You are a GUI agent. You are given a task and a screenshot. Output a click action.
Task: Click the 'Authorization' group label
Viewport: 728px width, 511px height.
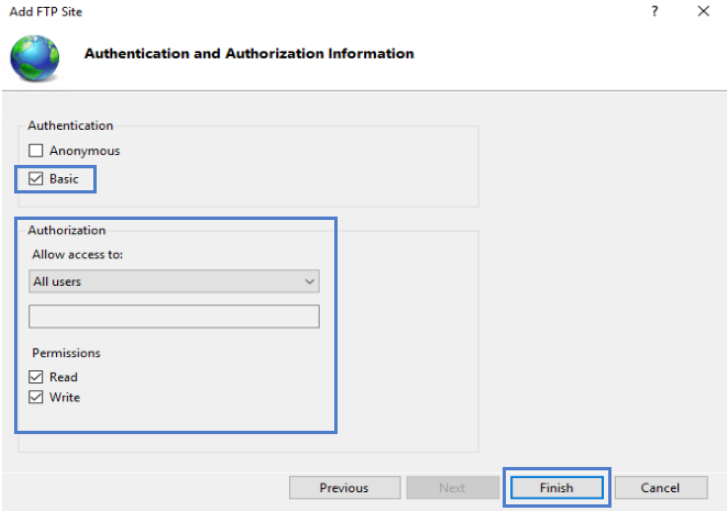pyautogui.click(x=67, y=230)
